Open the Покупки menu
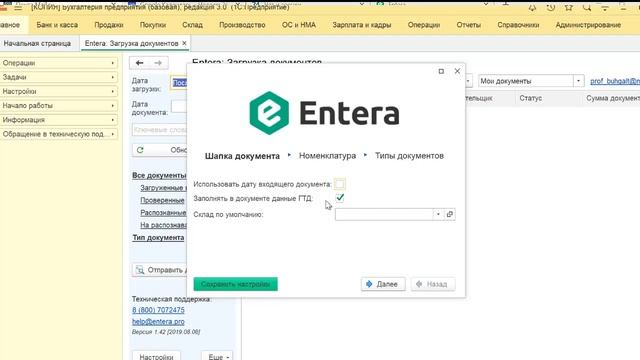 click(x=153, y=25)
